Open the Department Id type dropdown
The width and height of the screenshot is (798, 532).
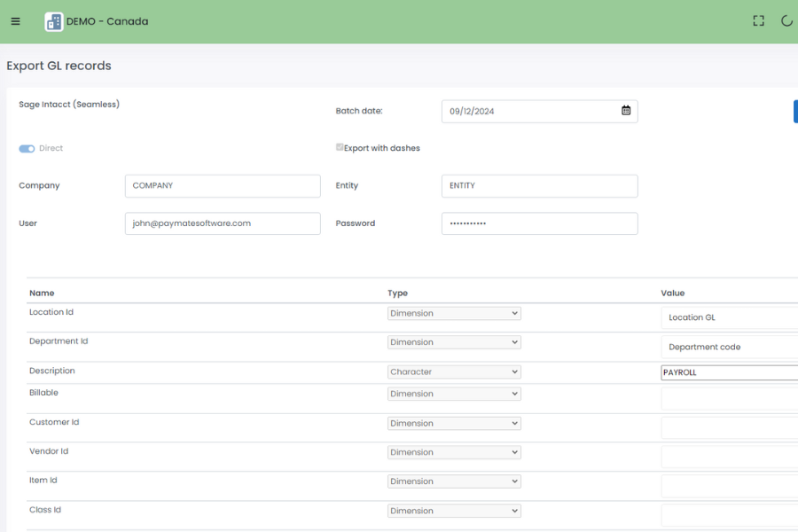click(x=454, y=342)
